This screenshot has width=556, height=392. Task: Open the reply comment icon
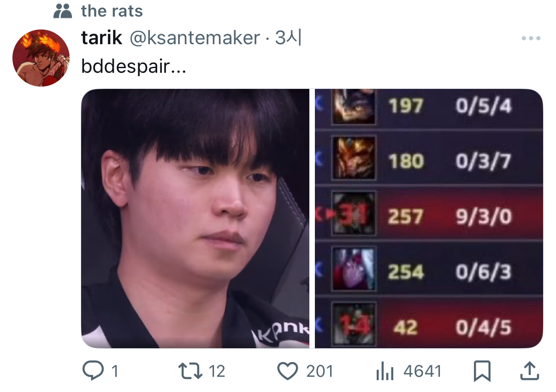coord(94,371)
